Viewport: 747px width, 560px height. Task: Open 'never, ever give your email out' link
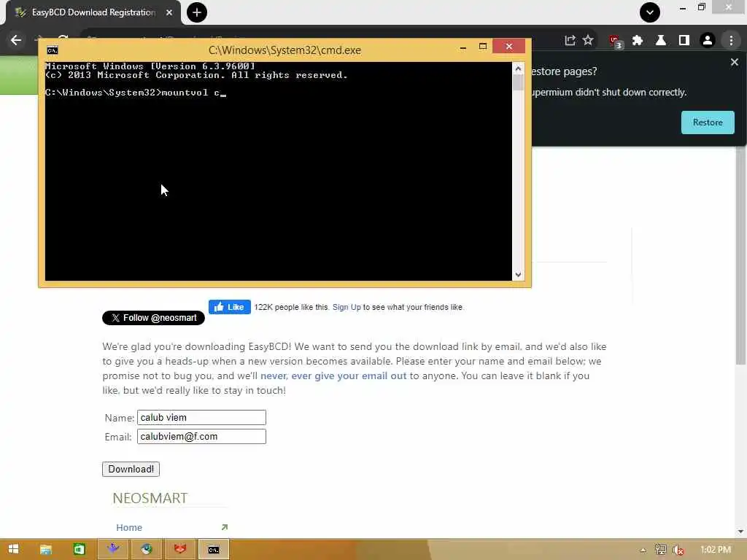pyautogui.click(x=333, y=376)
